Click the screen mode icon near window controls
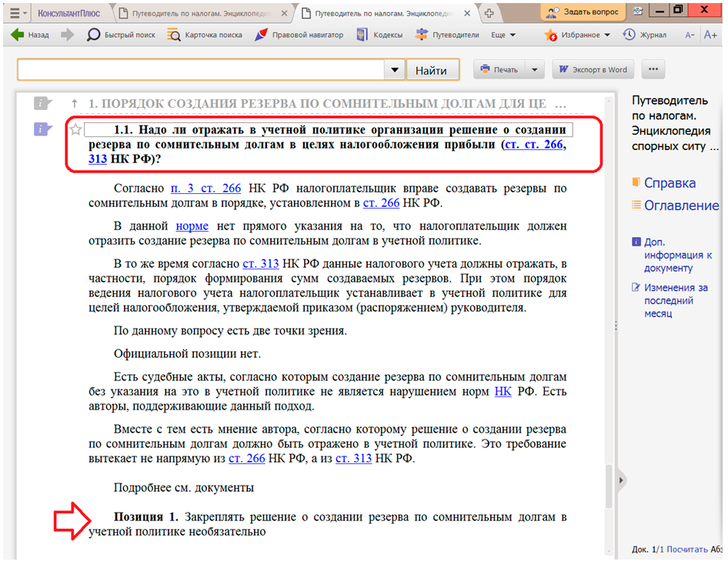The image size is (728, 565). (x=638, y=11)
